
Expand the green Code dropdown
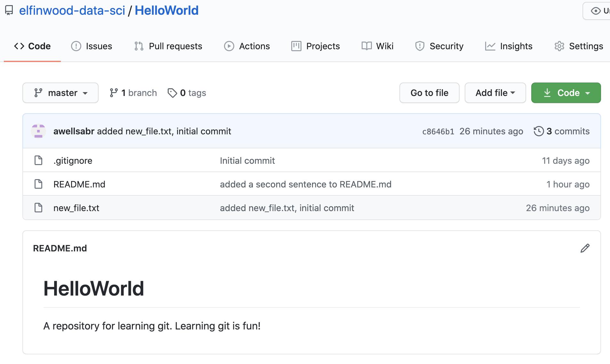[x=566, y=93]
